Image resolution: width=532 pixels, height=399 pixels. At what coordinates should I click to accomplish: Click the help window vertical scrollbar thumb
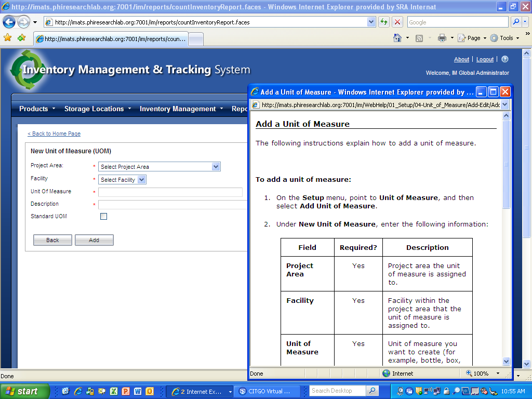506,164
